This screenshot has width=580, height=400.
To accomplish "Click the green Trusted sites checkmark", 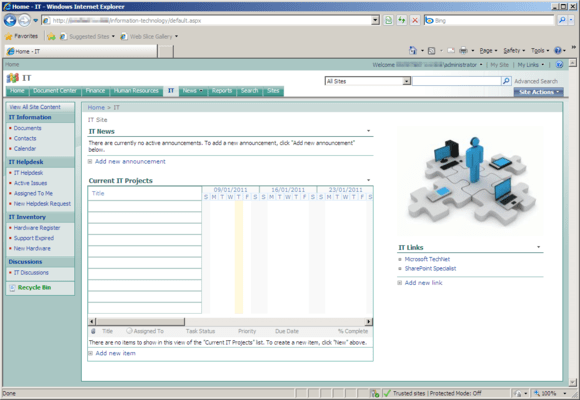I will click(387, 393).
